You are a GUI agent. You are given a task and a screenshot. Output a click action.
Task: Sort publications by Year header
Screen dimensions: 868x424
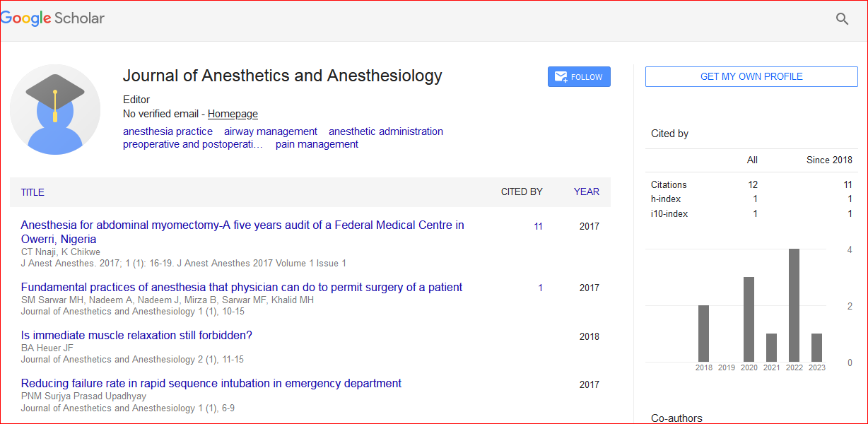586,192
